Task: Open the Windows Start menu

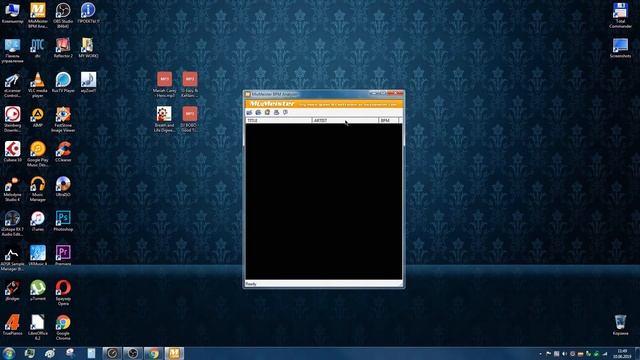Action: (9, 353)
